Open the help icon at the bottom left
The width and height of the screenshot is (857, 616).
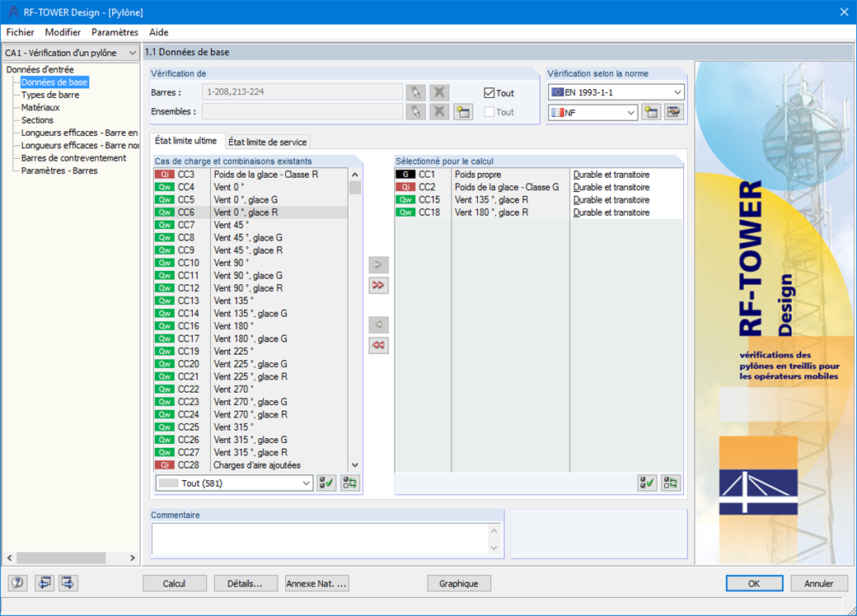point(17,583)
